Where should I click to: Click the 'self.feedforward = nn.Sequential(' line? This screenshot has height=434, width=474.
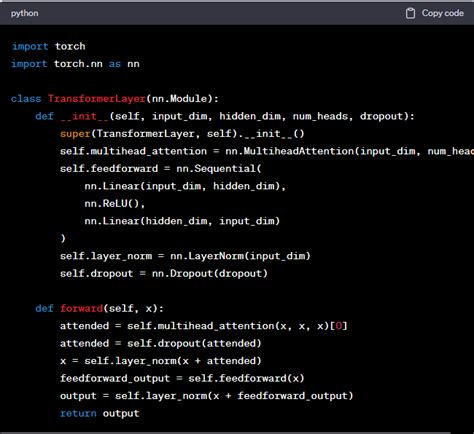click(x=161, y=169)
